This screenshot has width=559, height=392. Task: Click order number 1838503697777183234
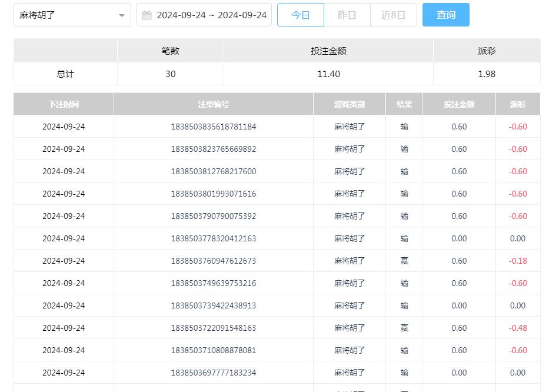coord(213,373)
